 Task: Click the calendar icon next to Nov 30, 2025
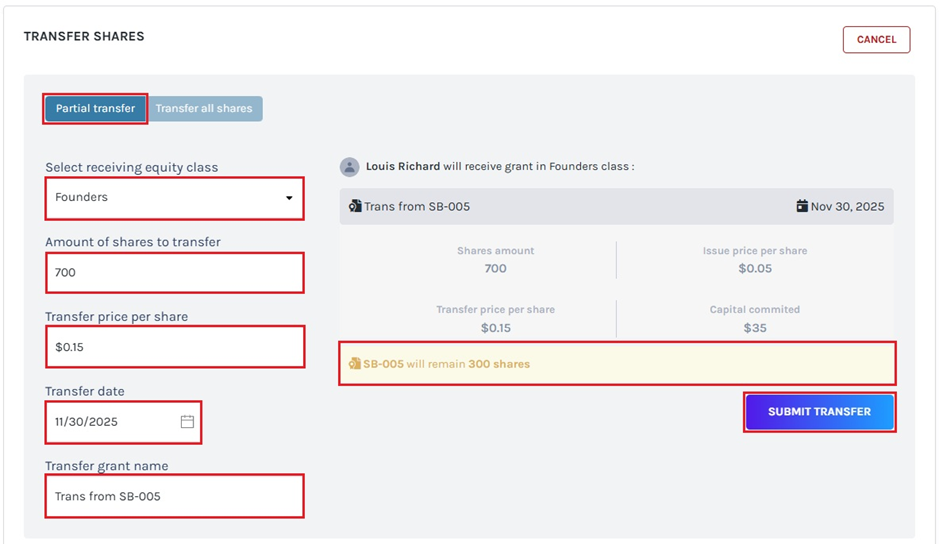[802, 207]
